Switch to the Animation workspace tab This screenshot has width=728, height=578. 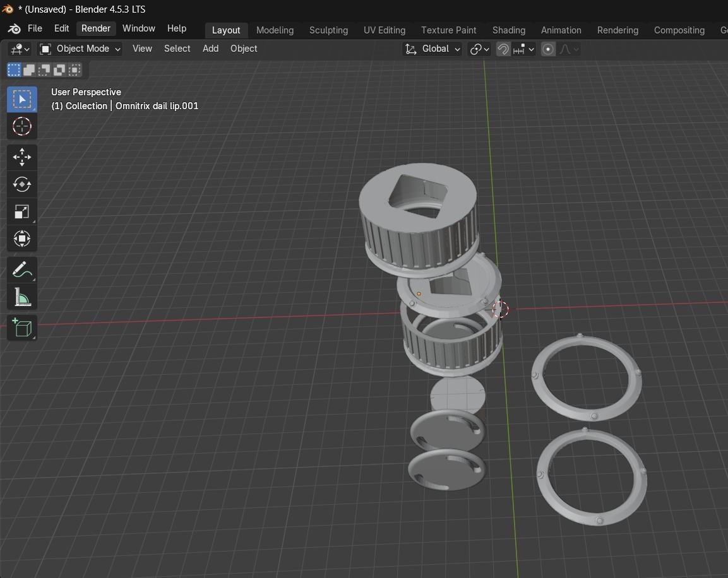(x=561, y=30)
